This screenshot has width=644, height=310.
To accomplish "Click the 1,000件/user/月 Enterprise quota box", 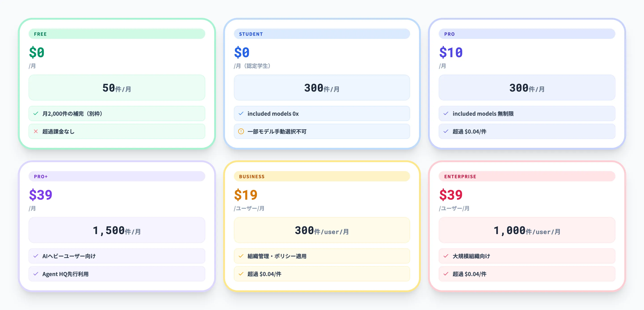I will pos(527,230).
